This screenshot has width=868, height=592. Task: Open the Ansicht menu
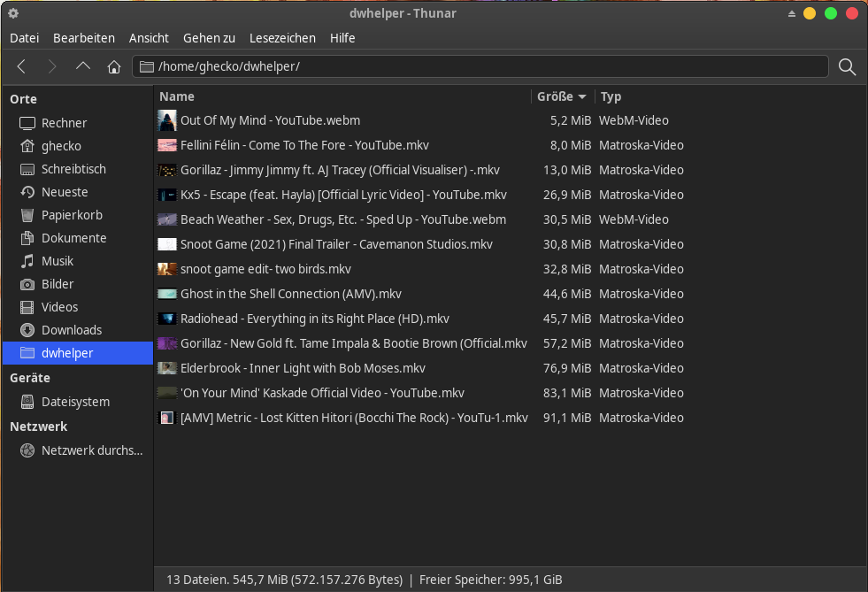click(x=149, y=38)
